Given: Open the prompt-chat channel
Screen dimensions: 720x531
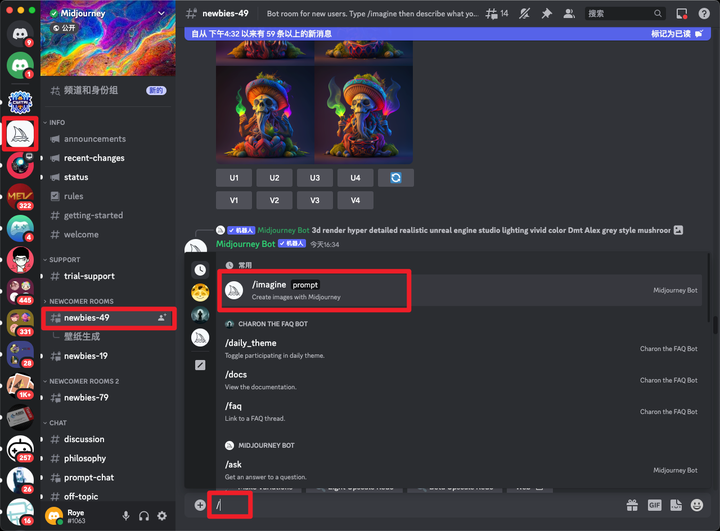Looking at the screenshot, I should click(108, 478).
